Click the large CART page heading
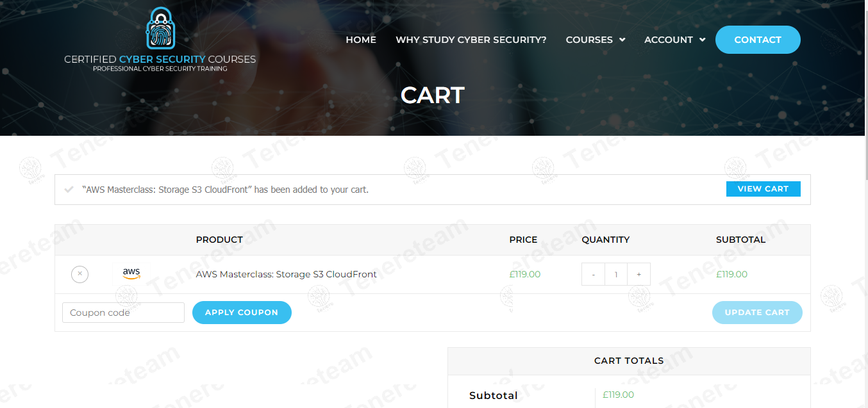The width and height of the screenshot is (868, 408). coord(433,95)
